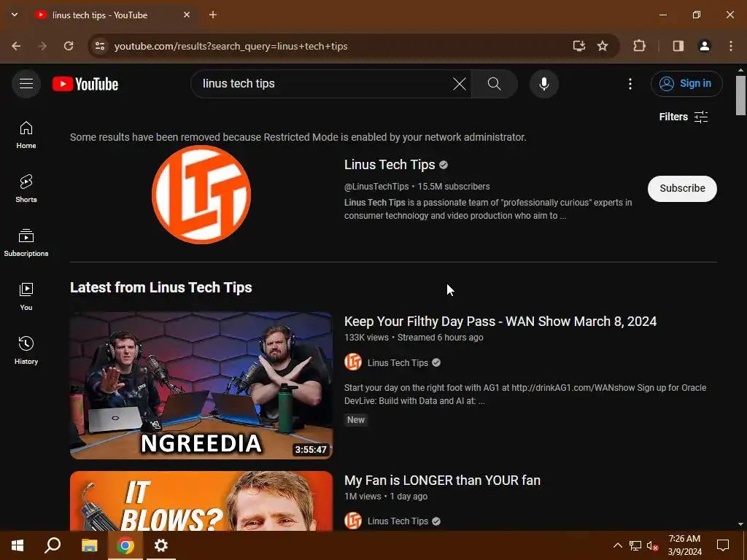The width and height of the screenshot is (747, 560).
Task: Open Settings from the taskbar
Action: pyautogui.click(x=161, y=545)
